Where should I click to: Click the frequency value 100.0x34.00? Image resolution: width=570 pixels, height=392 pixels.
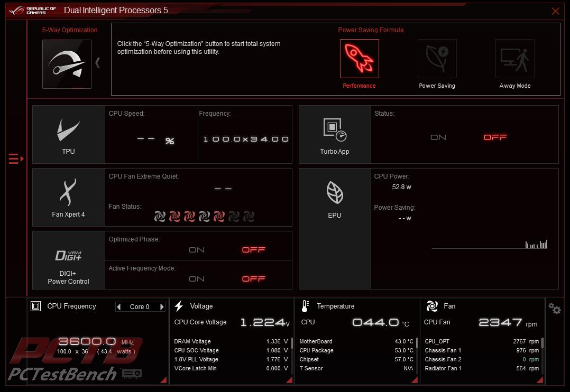246,139
